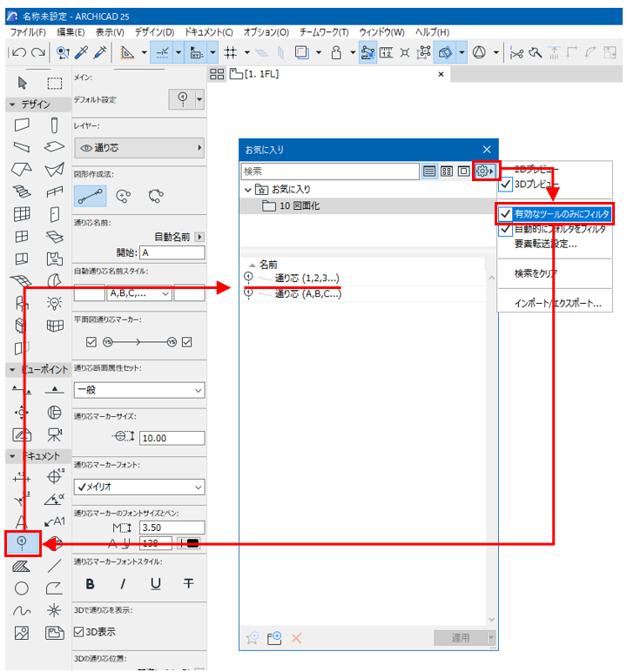Viewport: 627px width, 672px height.
Task: Toggle right grid marker checkbox
Action: (x=187, y=342)
